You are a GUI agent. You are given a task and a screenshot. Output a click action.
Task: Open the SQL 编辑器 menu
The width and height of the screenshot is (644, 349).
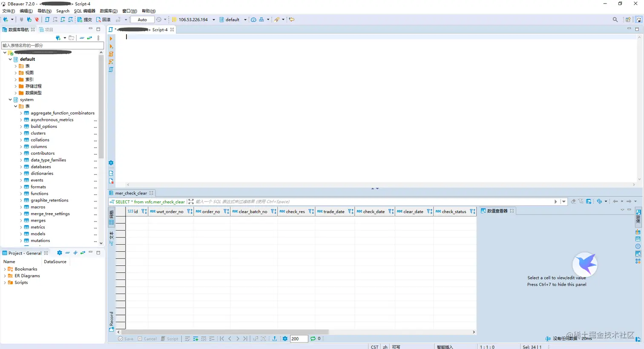85,11
